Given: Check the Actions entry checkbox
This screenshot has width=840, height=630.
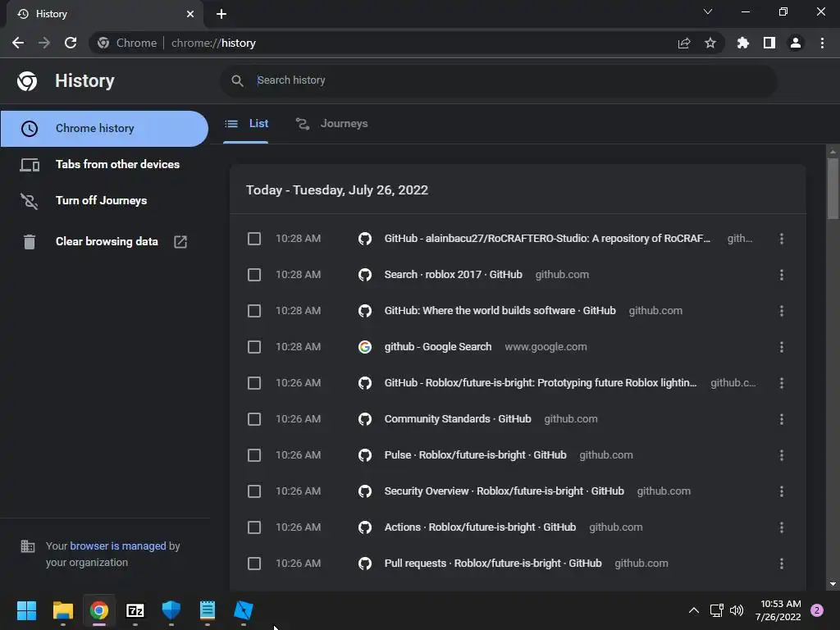Looking at the screenshot, I should (x=254, y=527).
